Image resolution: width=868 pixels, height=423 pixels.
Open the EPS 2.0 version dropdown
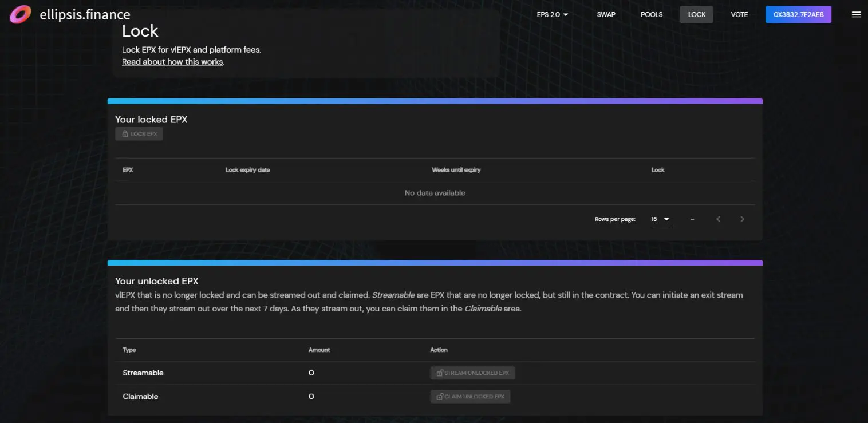coord(553,14)
